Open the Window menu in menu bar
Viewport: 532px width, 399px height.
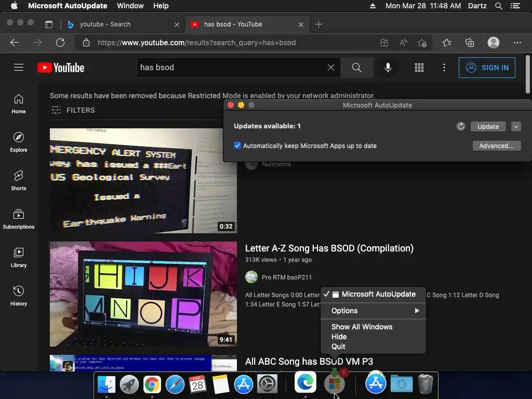tap(130, 6)
